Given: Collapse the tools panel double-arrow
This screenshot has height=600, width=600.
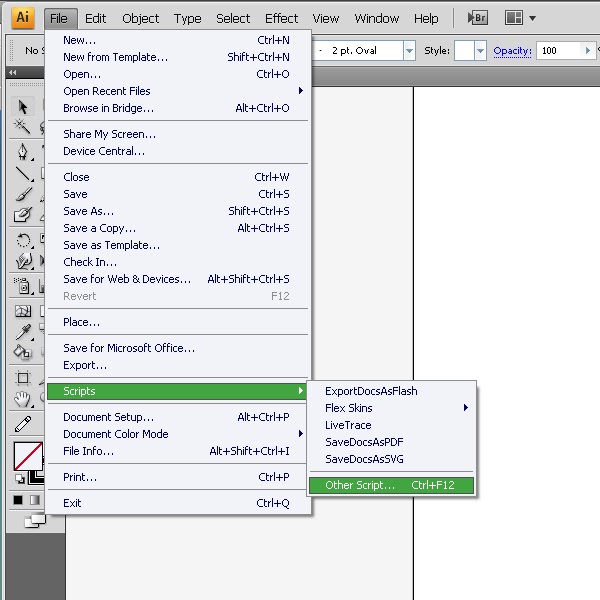Looking at the screenshot, I should coord(13,72).
